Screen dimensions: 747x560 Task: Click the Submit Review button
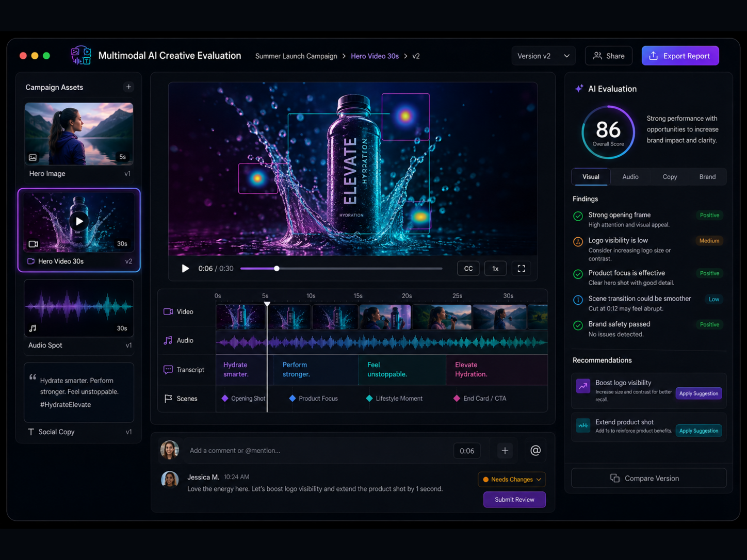click(x=514, y=499)
